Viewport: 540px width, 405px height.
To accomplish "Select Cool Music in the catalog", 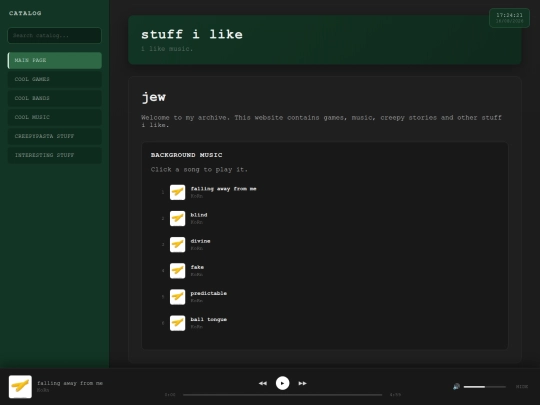I will (x=54, y=117).
